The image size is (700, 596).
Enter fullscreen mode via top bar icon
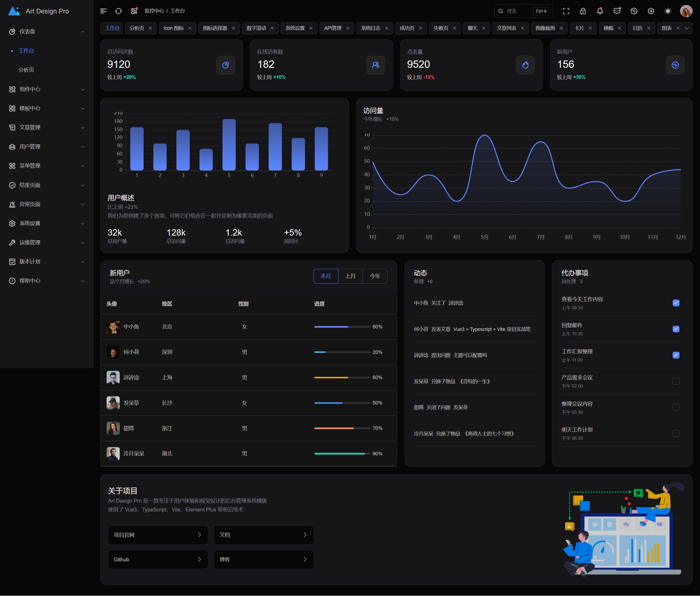(566, 11)
